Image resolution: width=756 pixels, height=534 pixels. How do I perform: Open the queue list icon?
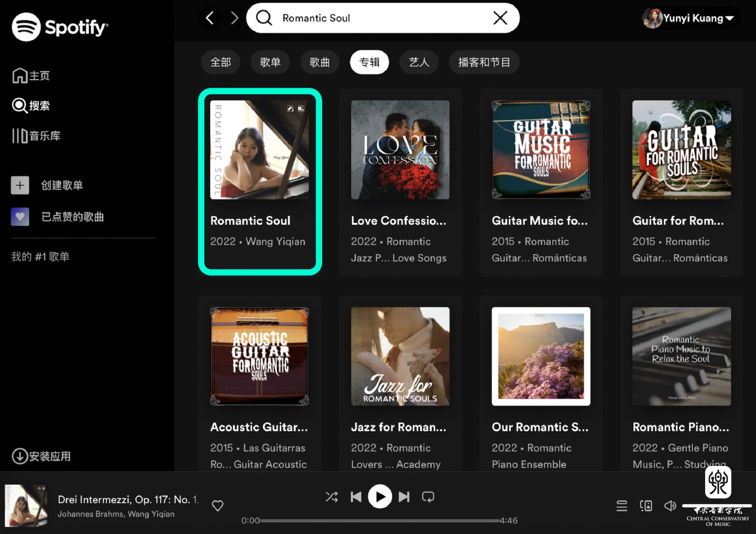(x=622, y=506)
